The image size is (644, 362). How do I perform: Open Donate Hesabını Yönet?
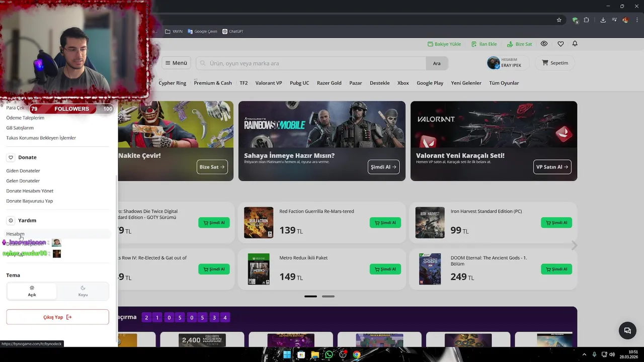coord(30,191)
